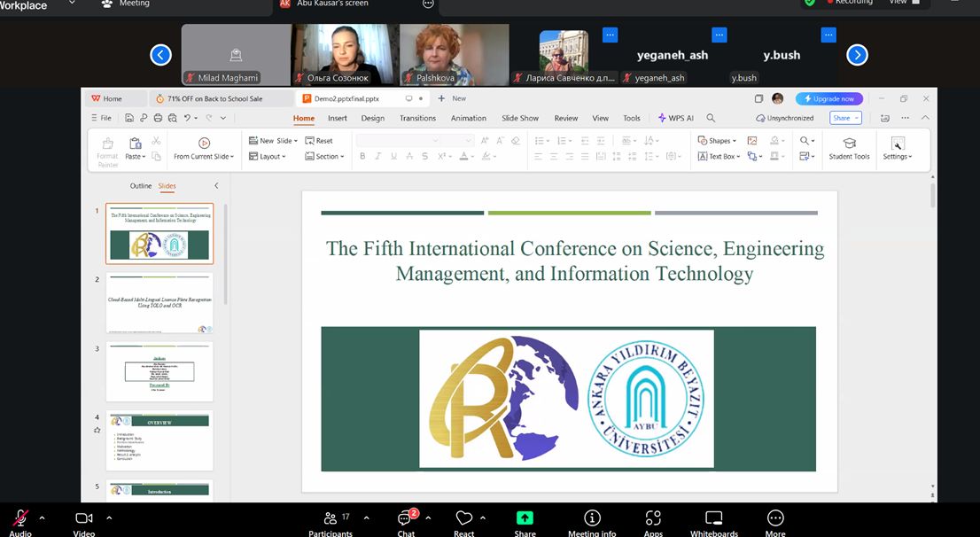
Task: Open the Zoom Chat panel
Action: coord(406,520)
